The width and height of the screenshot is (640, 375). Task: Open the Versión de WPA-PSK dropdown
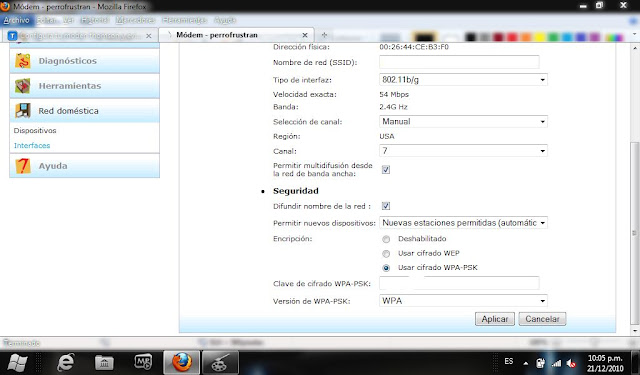click(x=463, y=301)
